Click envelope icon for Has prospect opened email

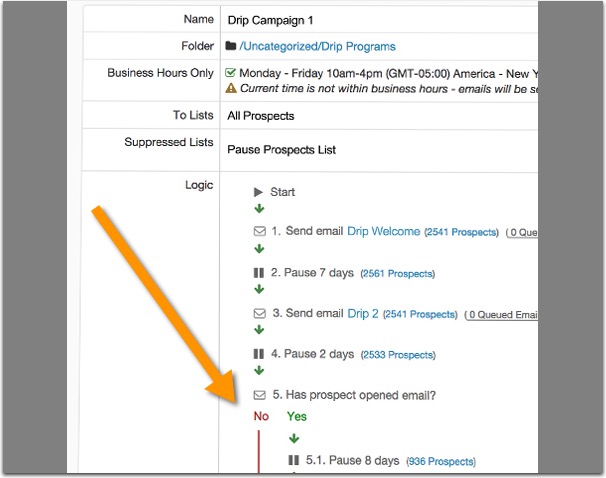click(x=259, y=395)
